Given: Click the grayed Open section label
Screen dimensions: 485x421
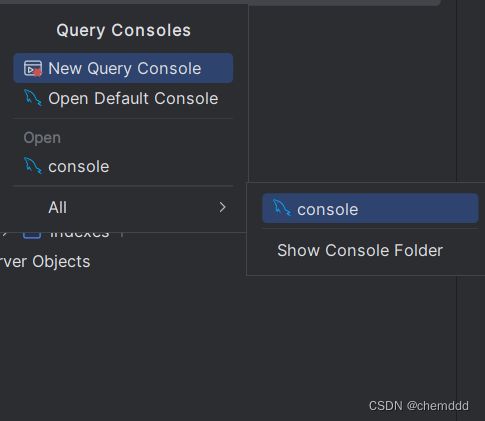Looking at the screenshot, I should click(x=42, y=138).
